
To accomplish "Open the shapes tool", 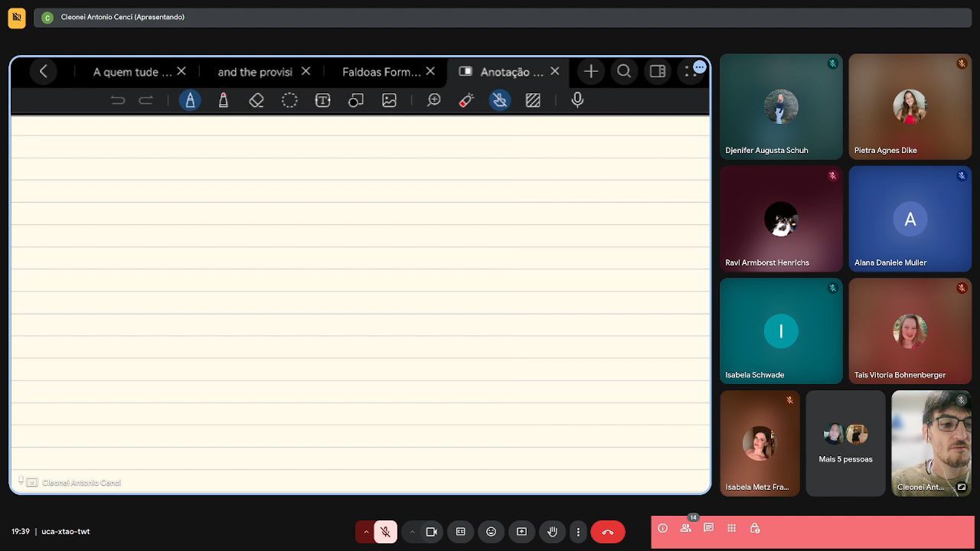I will click(356, 100).
